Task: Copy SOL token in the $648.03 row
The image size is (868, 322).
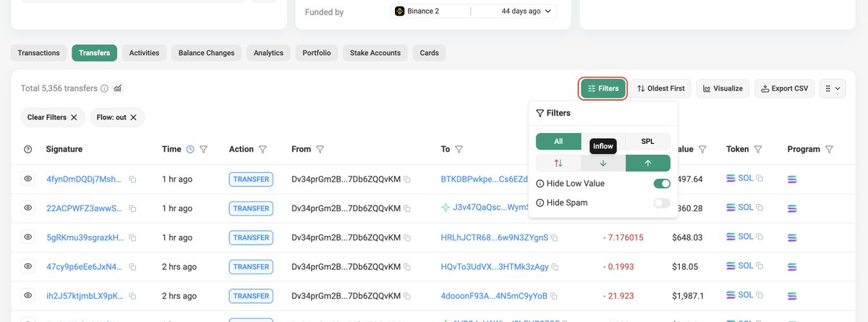Action: click(760, 237)
